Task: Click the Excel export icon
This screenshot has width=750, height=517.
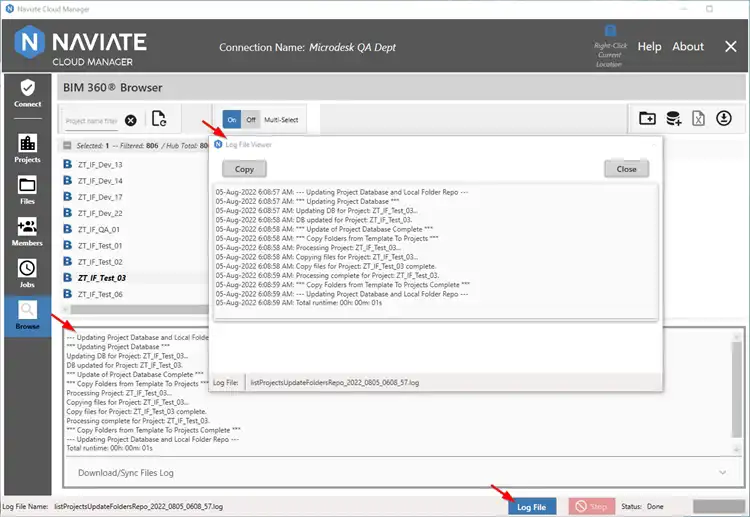Action: 698,118
